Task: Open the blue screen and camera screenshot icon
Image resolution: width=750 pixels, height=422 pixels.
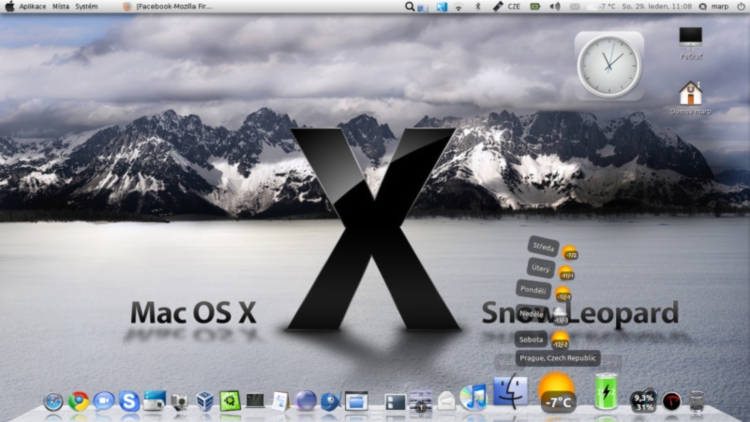Action: point(154,400)
